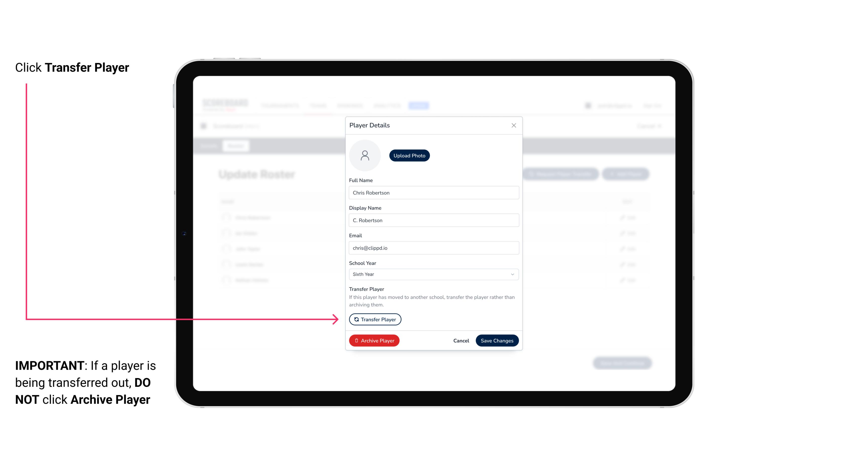The height and width of the screenshot is (467, 868).
Task: Open Sixth Year dropdown selector
Action: click(x=433, y=274)
